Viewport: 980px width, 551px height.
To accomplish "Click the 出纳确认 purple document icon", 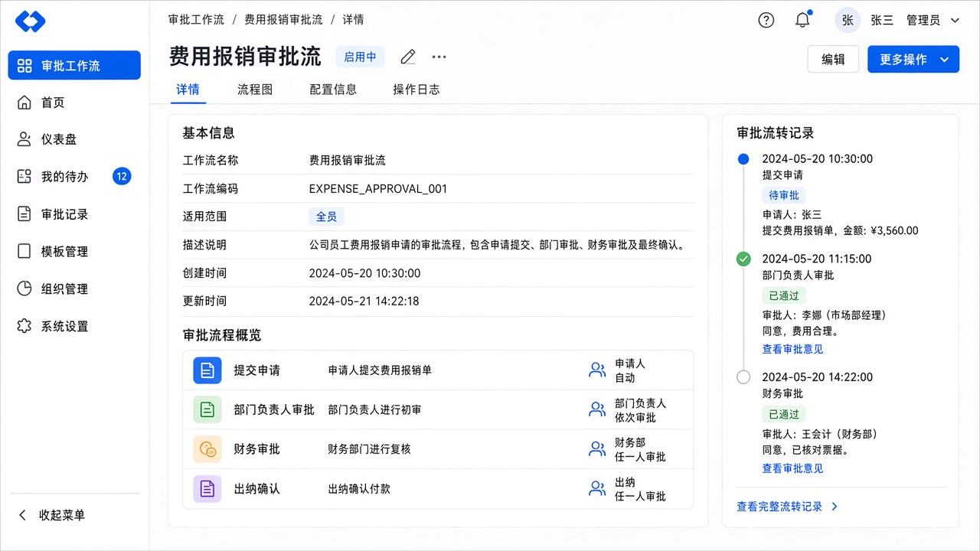I will (207, 488).
